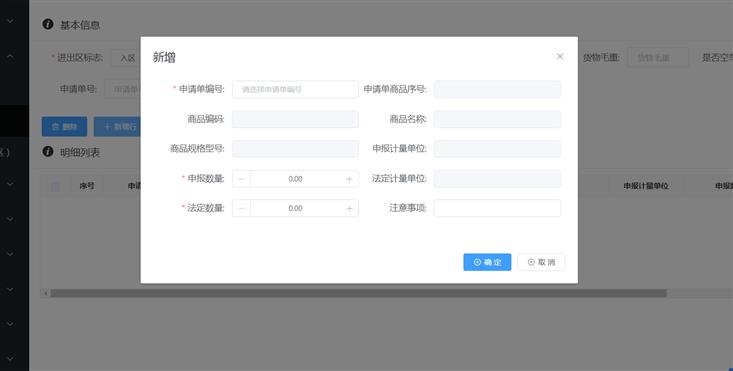Confirm with the 确定 button

pyautogui.click(x=487, y=262)
